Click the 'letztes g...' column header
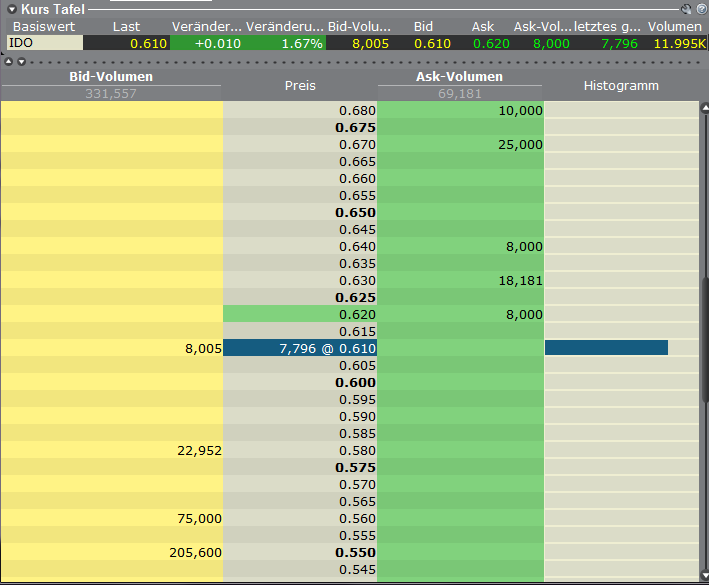The height and width of the screenshot is (585, 709). pos(607,27)
